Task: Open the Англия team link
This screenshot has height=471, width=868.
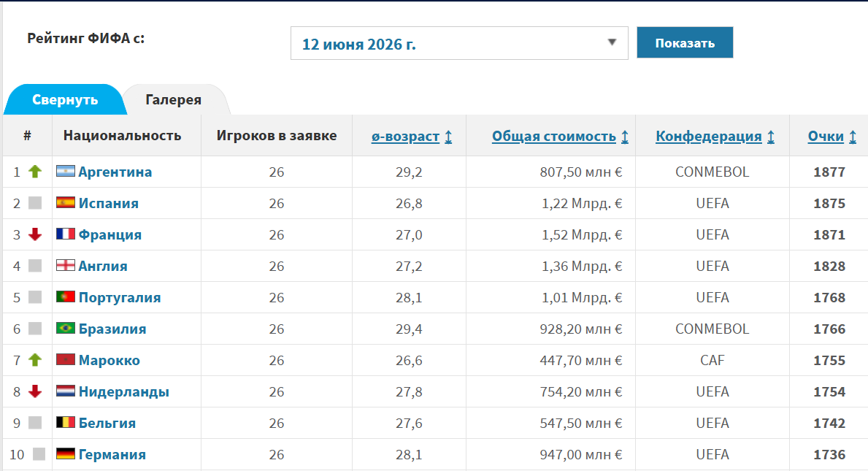Action: (x=103, y=267)
